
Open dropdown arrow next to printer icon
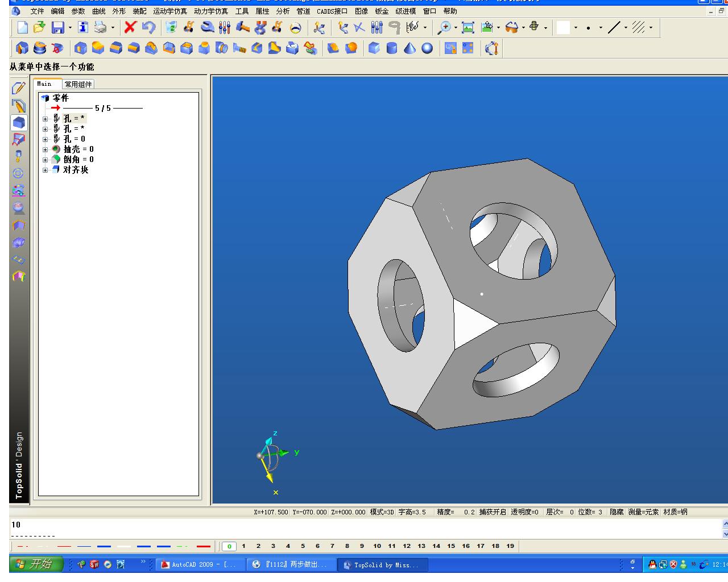click(113, 27)
